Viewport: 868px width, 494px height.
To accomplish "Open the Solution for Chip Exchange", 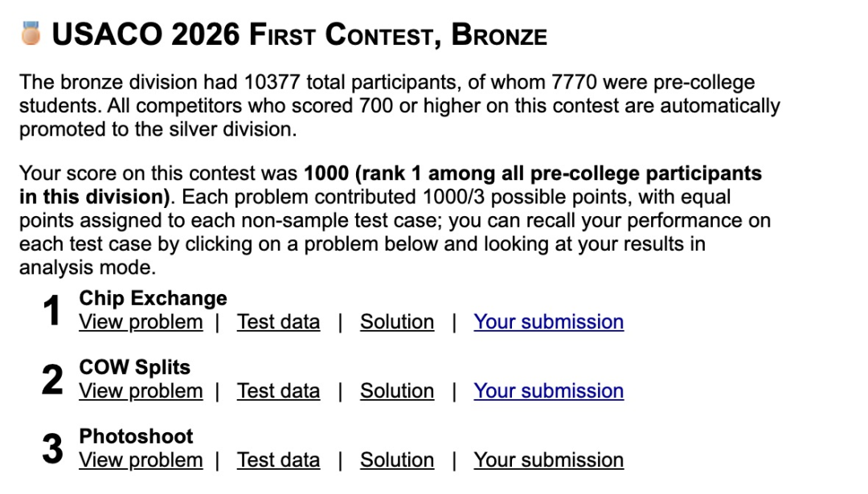I will (397, 322).
